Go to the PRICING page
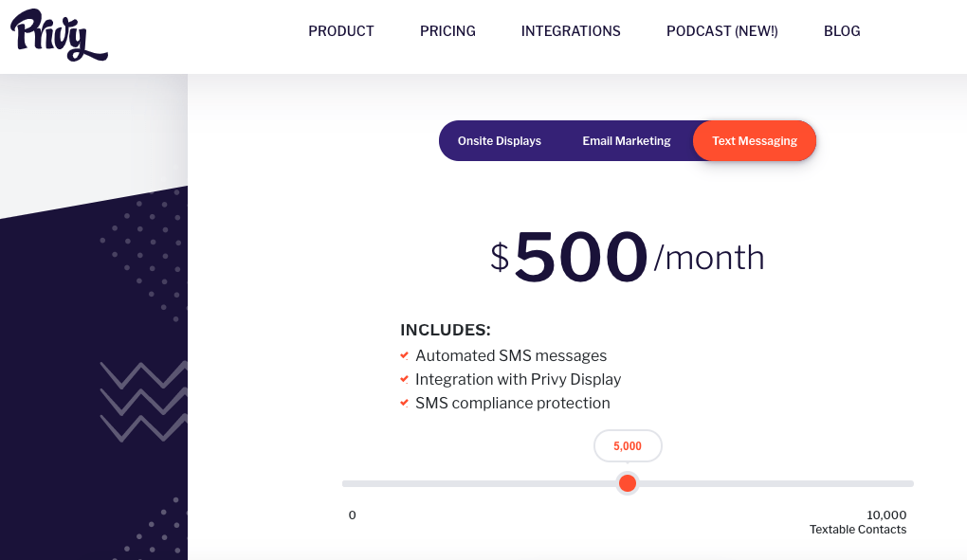967x560 pixels. (447, 31)
